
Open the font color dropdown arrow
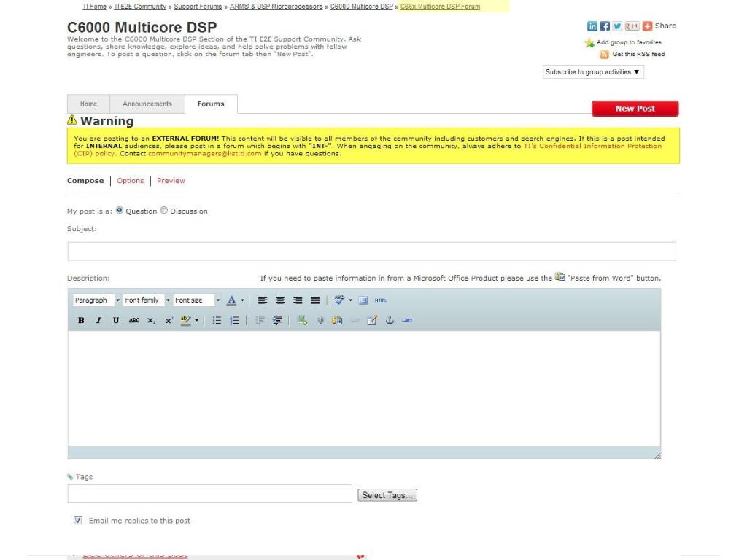click(x=242, y=300)
